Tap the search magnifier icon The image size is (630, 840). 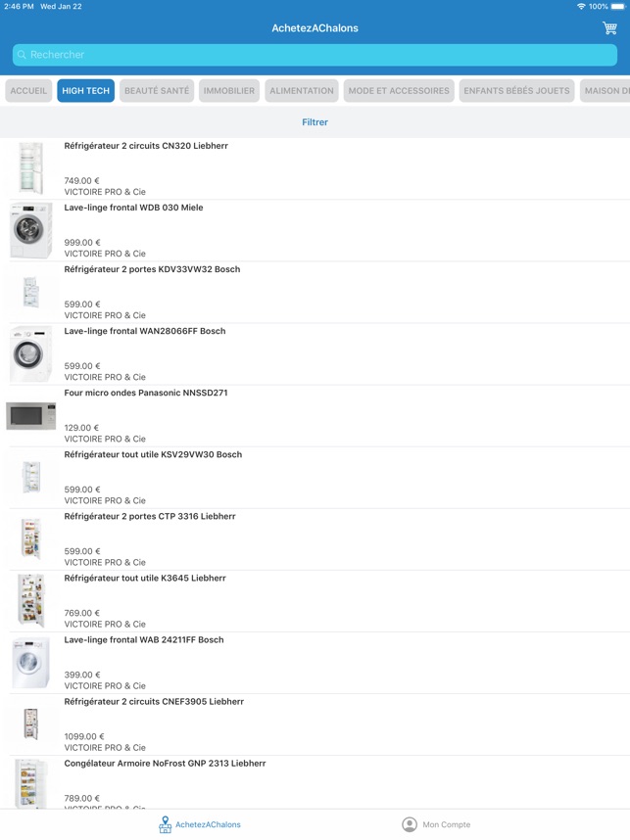pos(22,55)
